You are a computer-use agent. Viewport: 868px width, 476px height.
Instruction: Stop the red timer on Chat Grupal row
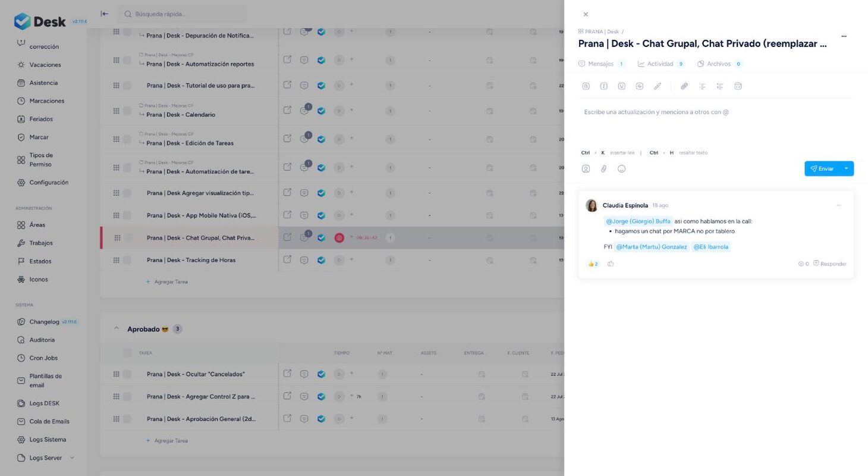[x=339, y=238]
